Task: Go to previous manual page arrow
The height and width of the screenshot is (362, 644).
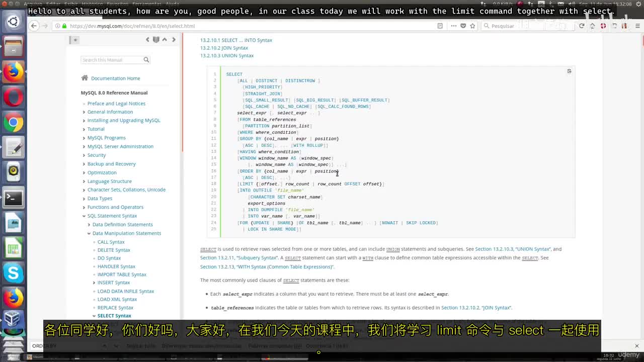Action: (x=147, y=40)
